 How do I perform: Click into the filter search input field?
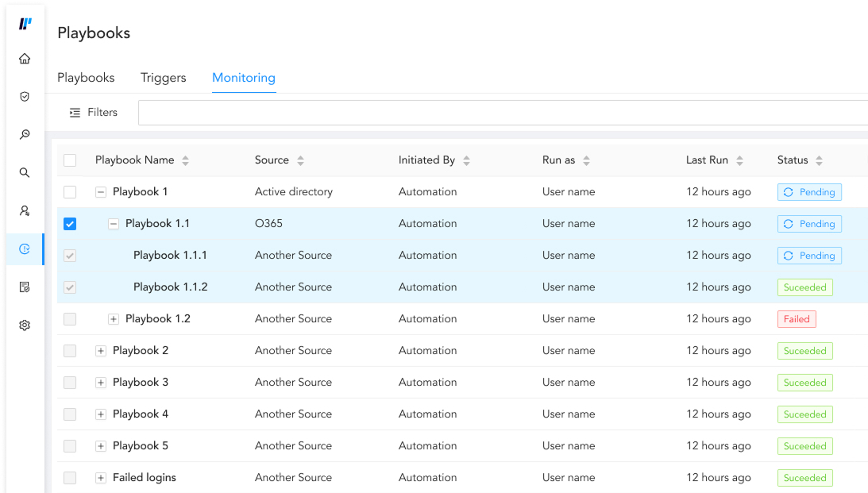(x=500, y=113)
